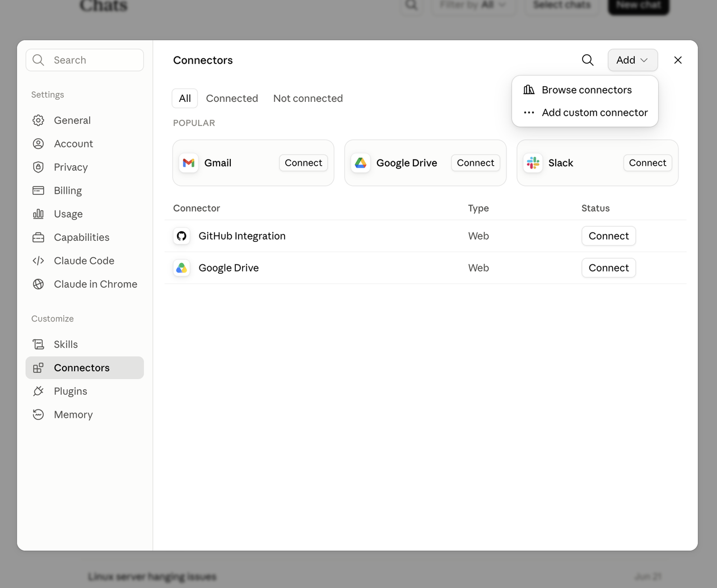Click the Connector column header

[197, 208]
